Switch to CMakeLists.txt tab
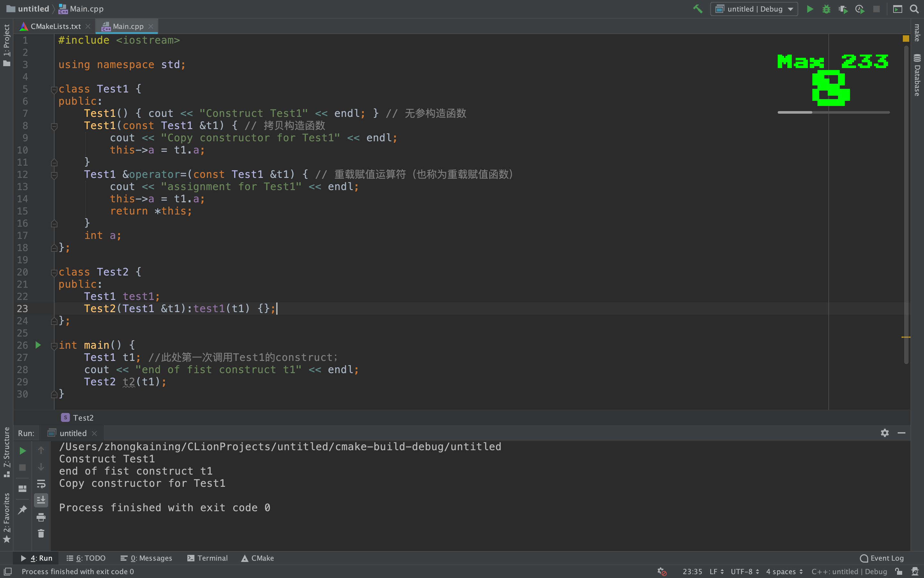924x578 pixels. pyautogui.click(x=56, y=26)
